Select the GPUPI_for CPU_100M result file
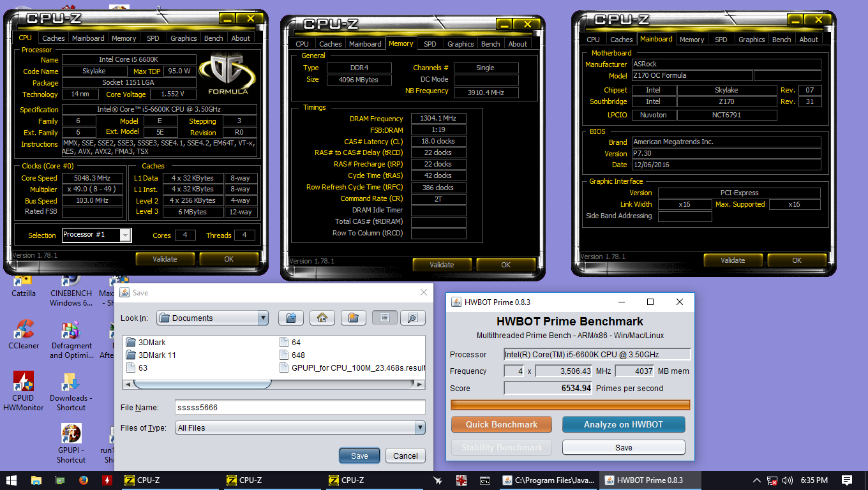The width and height of the screenshot is (868, 490). (x=352, y=367)
